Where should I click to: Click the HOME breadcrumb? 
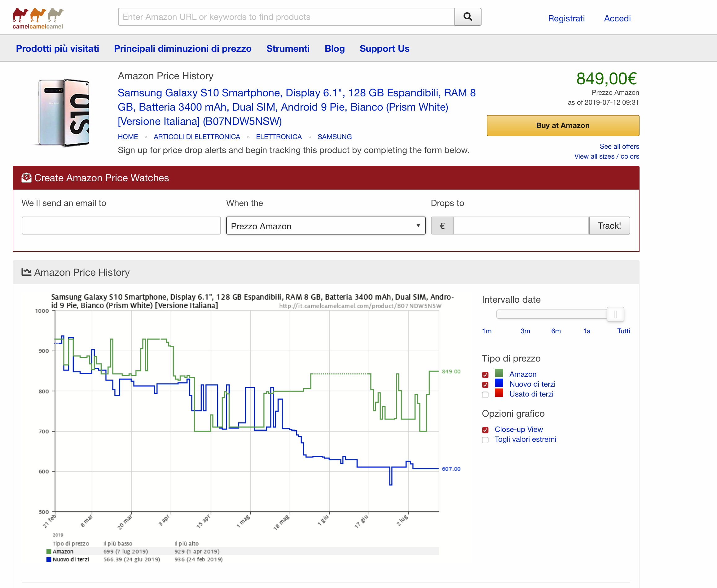coord(128,137)
